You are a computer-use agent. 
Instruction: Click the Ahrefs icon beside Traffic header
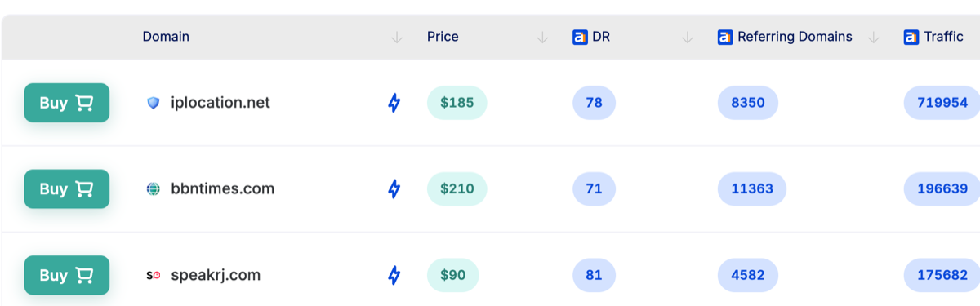(912, 37)
